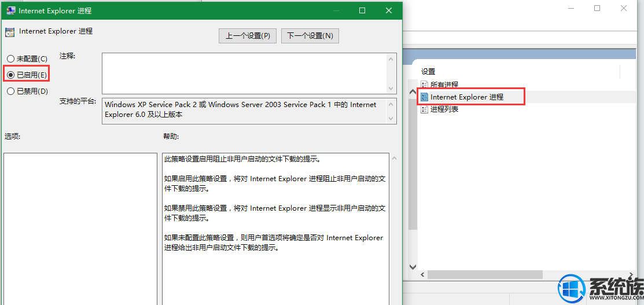Screen dimensions: 644x305
Task: Click the comment box scroll up arrow
Action: 391,59
